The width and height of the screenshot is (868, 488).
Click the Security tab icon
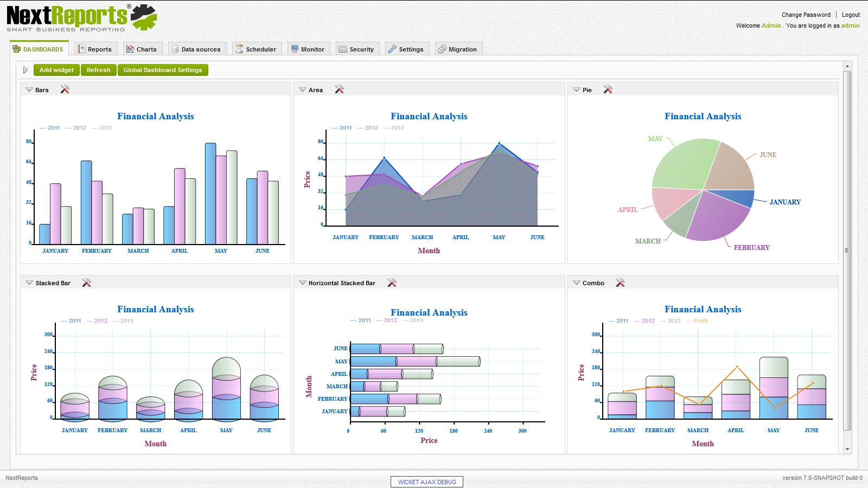click(x=343, y=49)
